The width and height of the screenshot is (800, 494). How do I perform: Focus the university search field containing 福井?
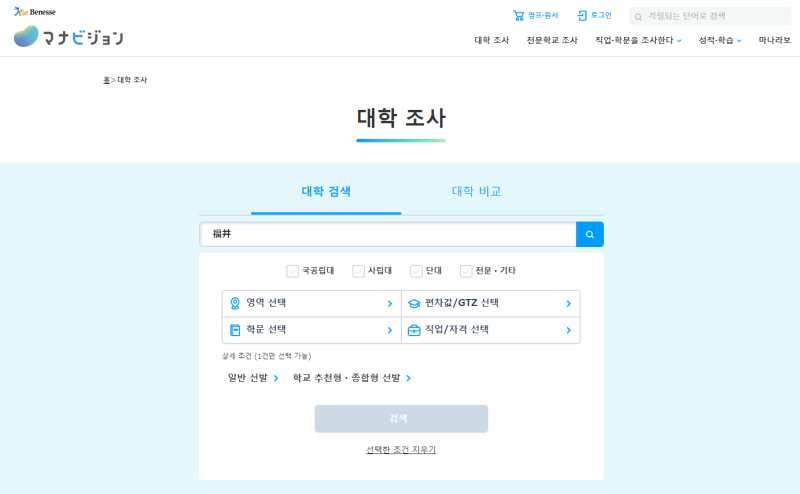point(388,234)
